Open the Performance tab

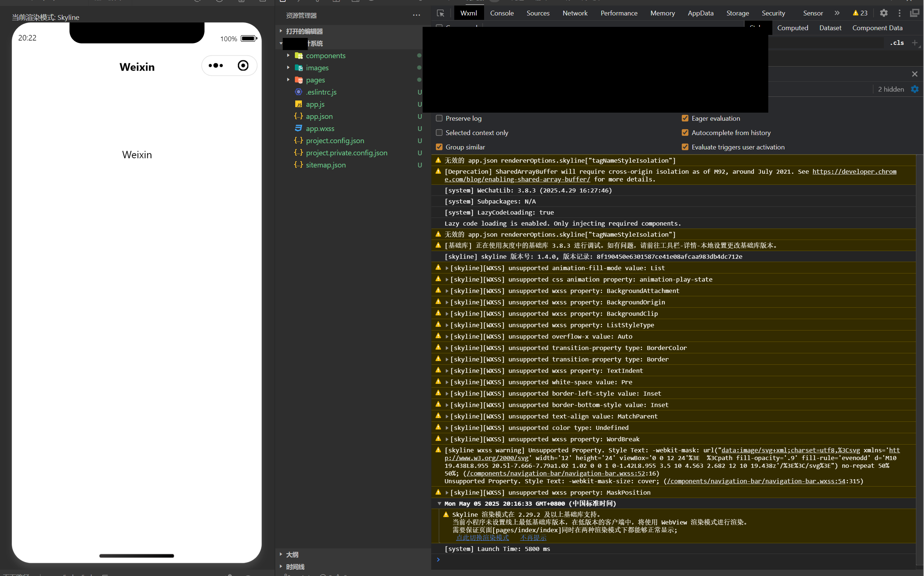click(x=619, y=13)
